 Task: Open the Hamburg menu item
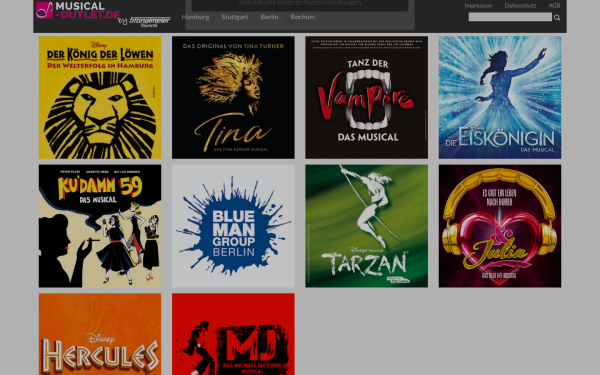coord(195,17)
